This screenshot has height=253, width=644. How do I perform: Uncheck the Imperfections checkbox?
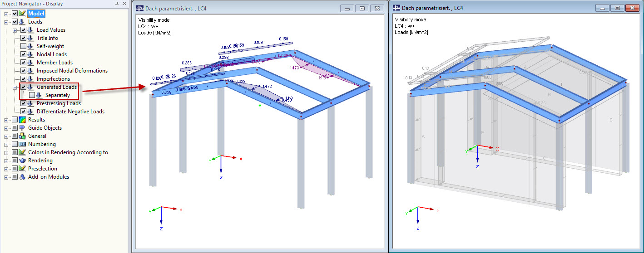[x=23, y=79]
